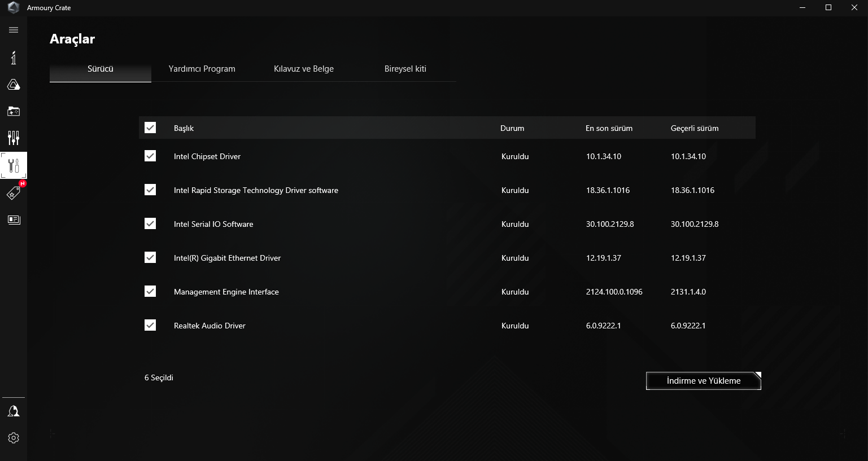Open the user account profile icon
Viewport: 868px width, 461px height.
coord(14,411)
